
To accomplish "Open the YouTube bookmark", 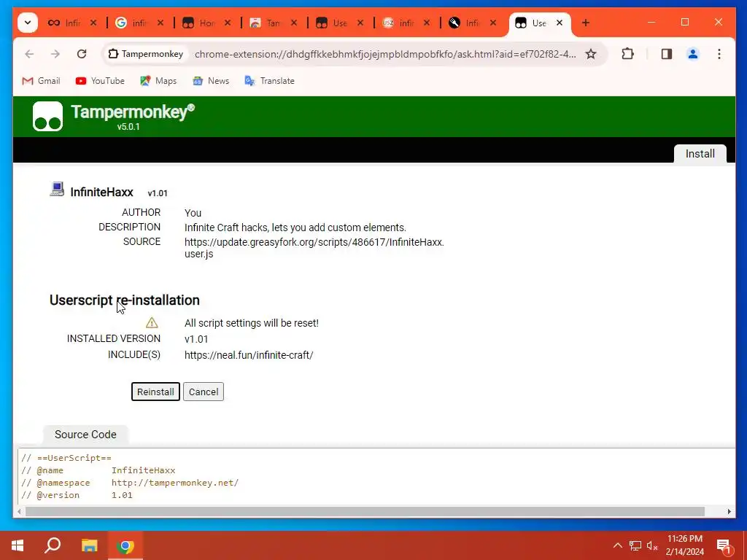I will pos(100,81).
